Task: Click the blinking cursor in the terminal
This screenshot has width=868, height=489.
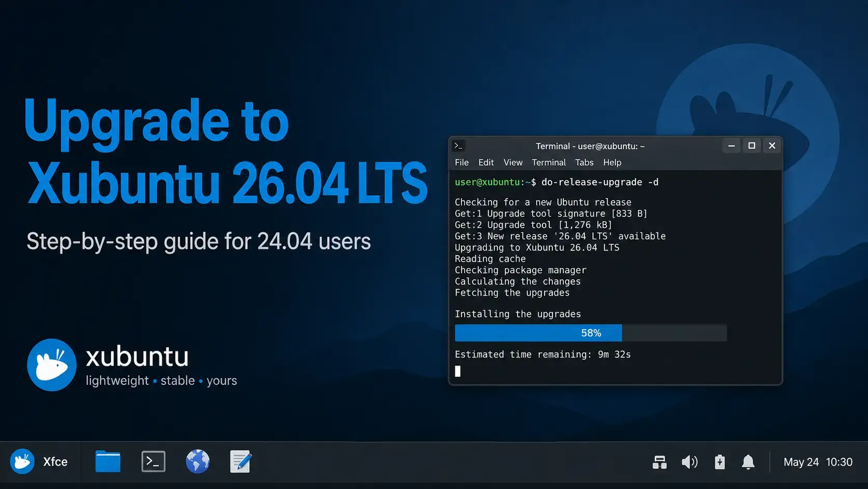Action: pyautogui.click(x=458, y=371)
